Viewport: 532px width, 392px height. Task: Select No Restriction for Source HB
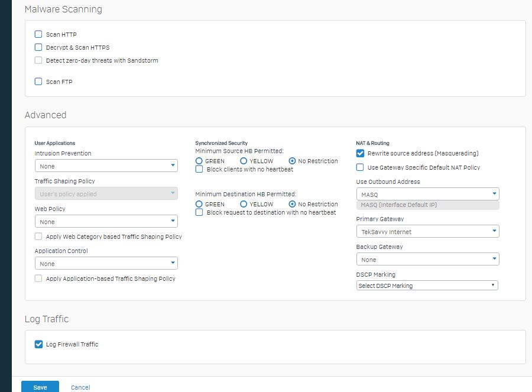292,161
